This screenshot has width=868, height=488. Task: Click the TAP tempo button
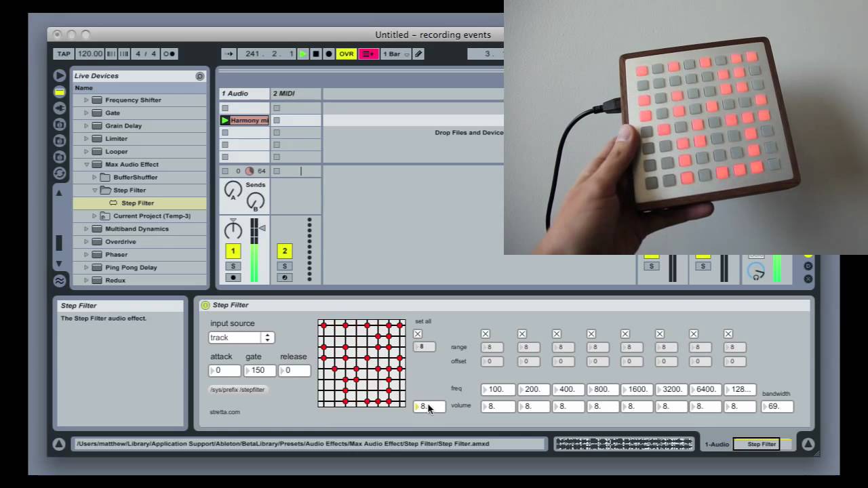(x=63, y=54)
